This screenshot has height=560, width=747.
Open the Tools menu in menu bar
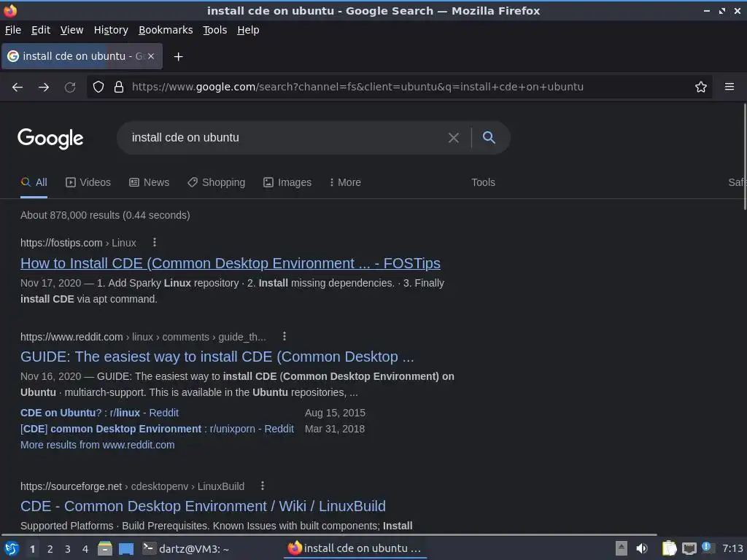click(215, 30)
